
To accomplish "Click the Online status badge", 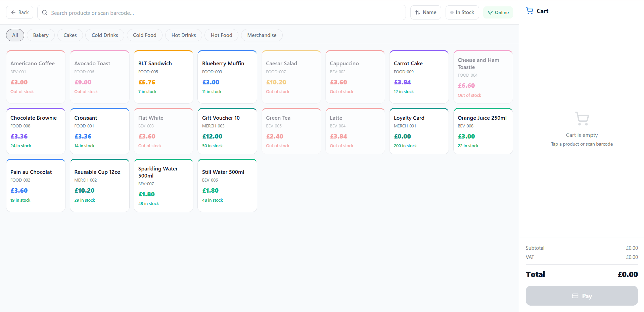I will click(x=498, y=12).
